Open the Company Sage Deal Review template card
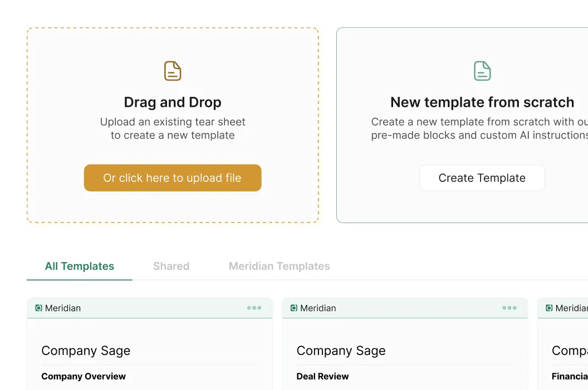 [x=405, y=350]
